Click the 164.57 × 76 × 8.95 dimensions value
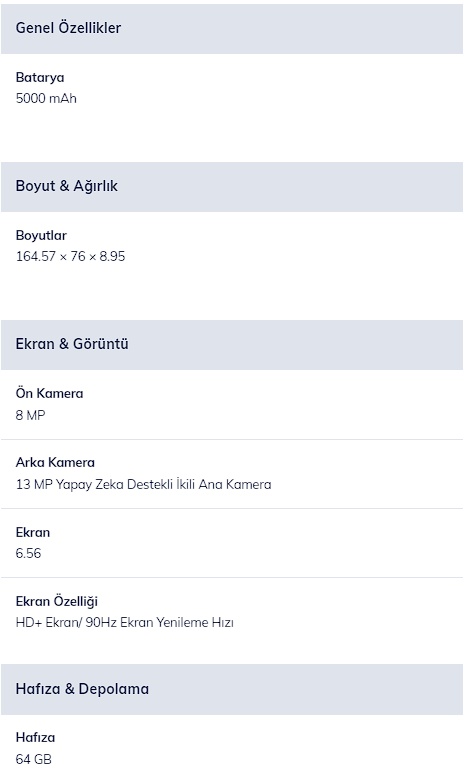The image size is (472, 778). 70,256
